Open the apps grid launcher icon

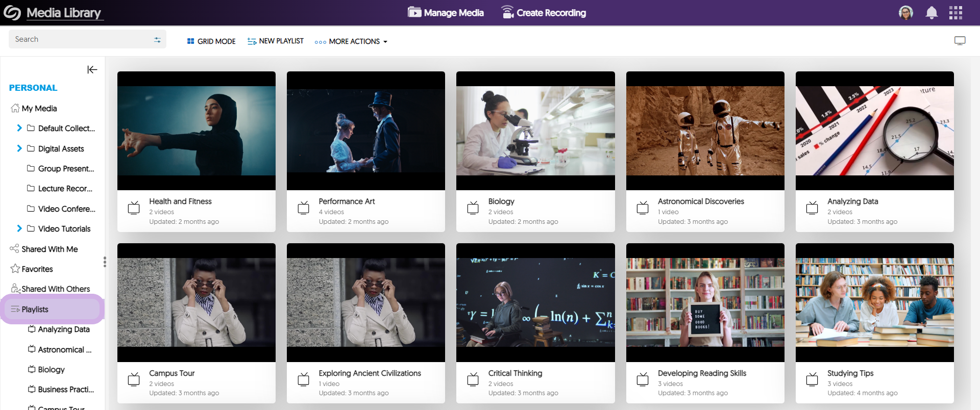(x=955, y=13)
